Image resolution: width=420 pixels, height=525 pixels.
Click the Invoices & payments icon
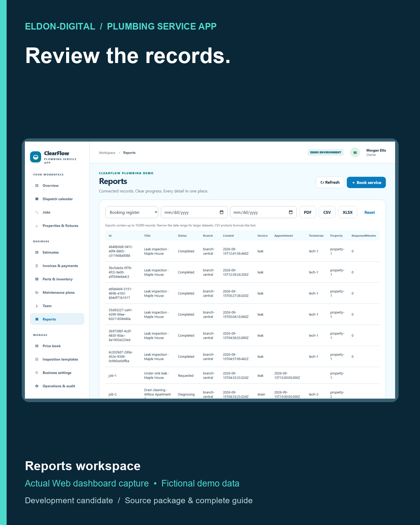click(x=37, y=266)
